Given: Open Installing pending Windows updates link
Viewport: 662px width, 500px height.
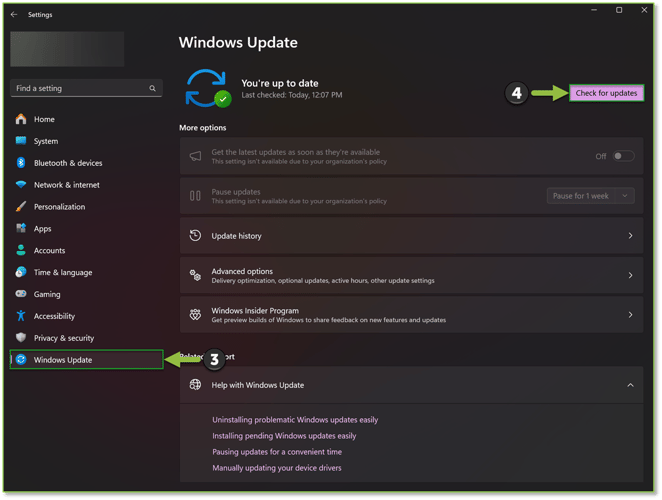Looking at the screenshot, I should [284, 436].
